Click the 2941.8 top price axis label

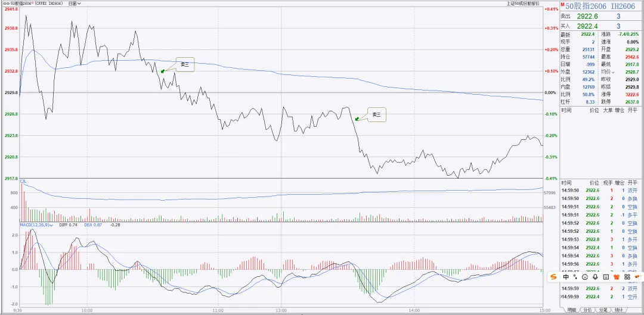click(11, 9)
